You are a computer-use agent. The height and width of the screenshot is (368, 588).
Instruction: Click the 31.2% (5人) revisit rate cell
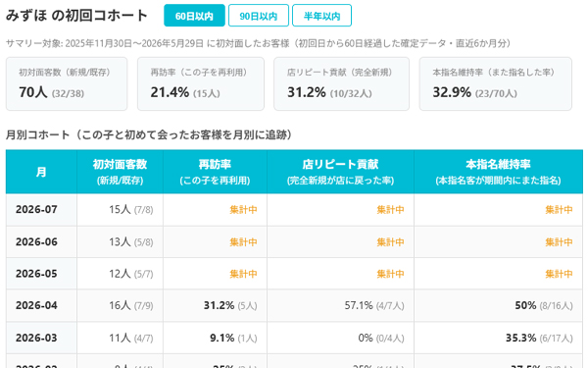215,305
